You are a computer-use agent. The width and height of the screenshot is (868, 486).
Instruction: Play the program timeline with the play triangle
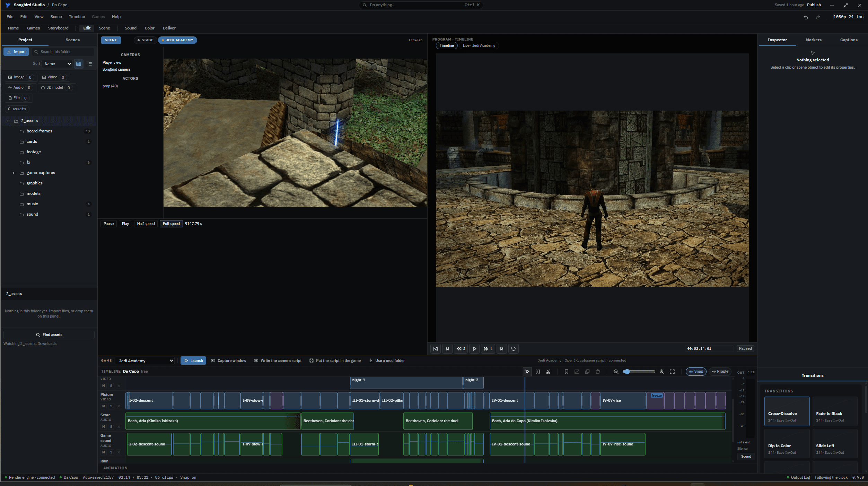[x=474, y=349]
